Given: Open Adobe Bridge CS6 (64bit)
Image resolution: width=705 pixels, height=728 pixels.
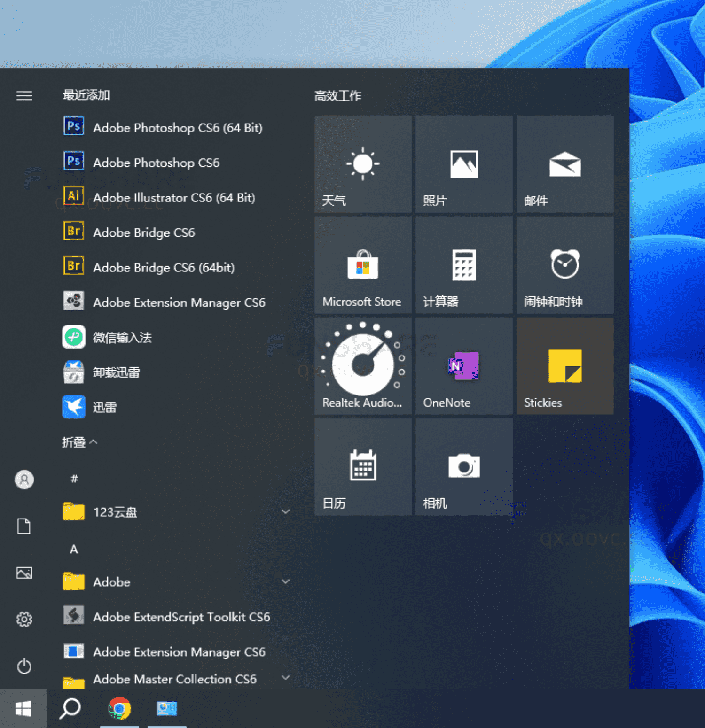Looking at the screenshot, I should 176,267.
